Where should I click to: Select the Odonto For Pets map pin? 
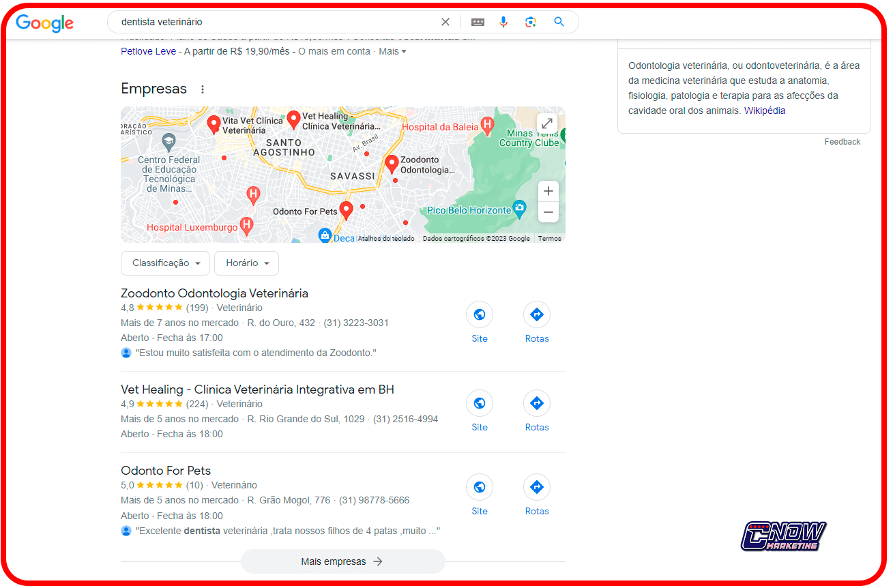pos(347,211)
